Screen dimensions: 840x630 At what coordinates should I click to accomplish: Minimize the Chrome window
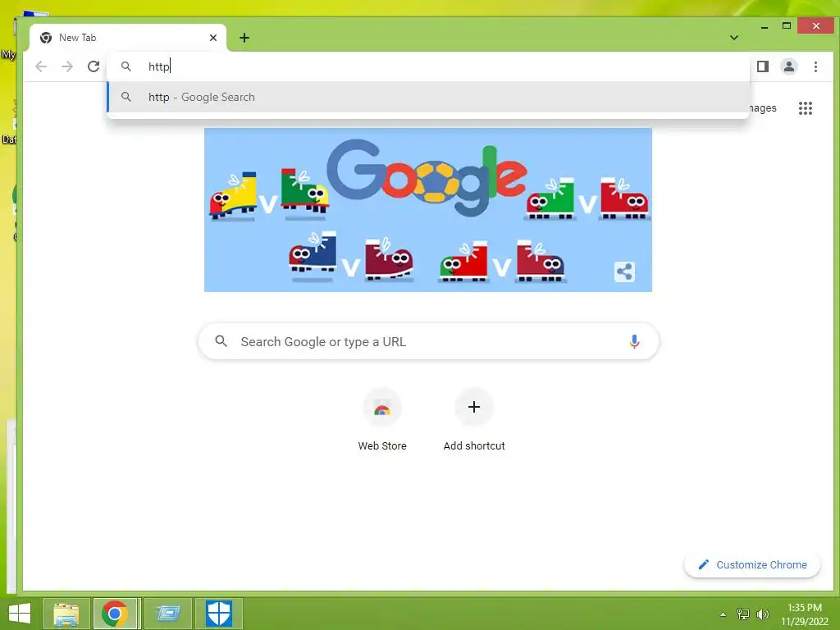click(x=765, y=26)
